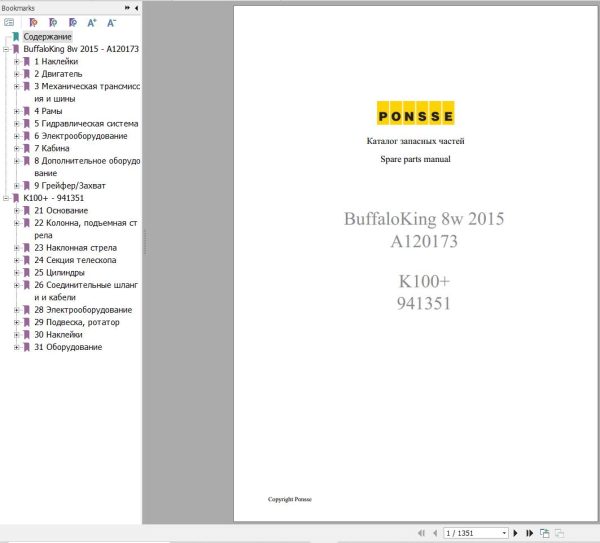Image resolution: width=600 pixels, height=543 pixels.
Task: Expand the 7 Кабина bookmark
Action: tap(16, 148)
